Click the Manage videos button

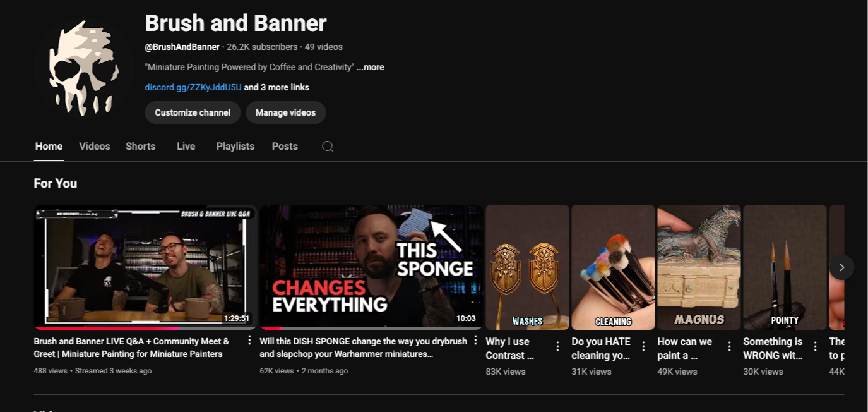point(285,112)
